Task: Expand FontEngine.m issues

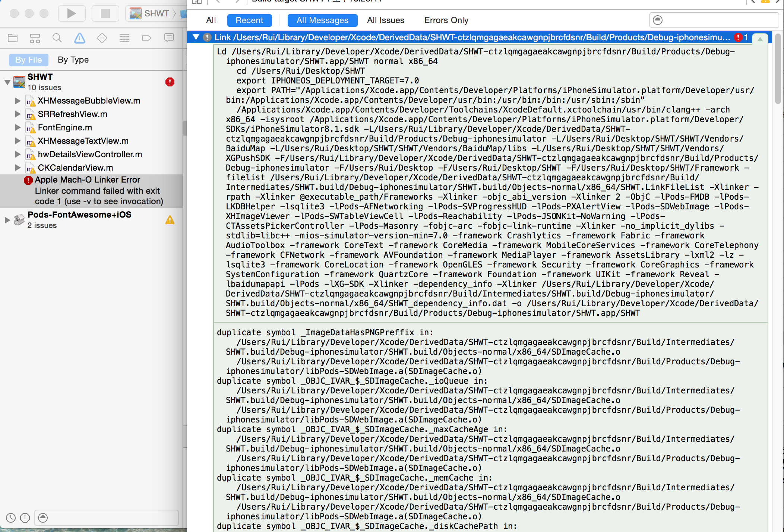Action: coord(18,127)
